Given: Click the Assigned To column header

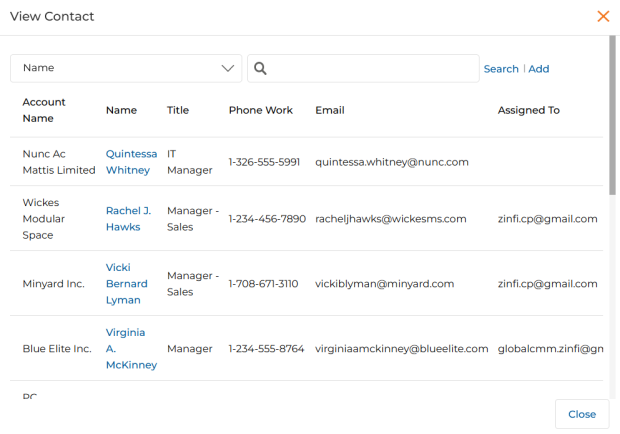Looking at the screenshot, I should [x=529, y=110].
